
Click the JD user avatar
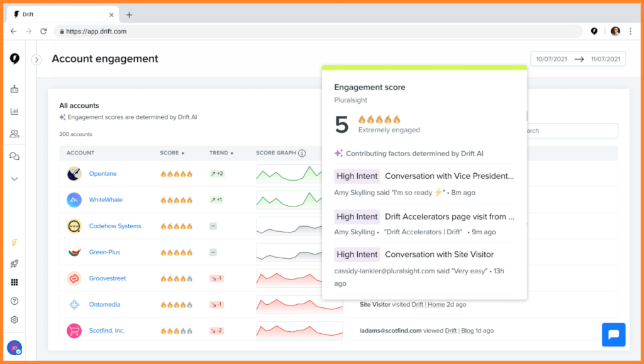[x=14, y=348]
